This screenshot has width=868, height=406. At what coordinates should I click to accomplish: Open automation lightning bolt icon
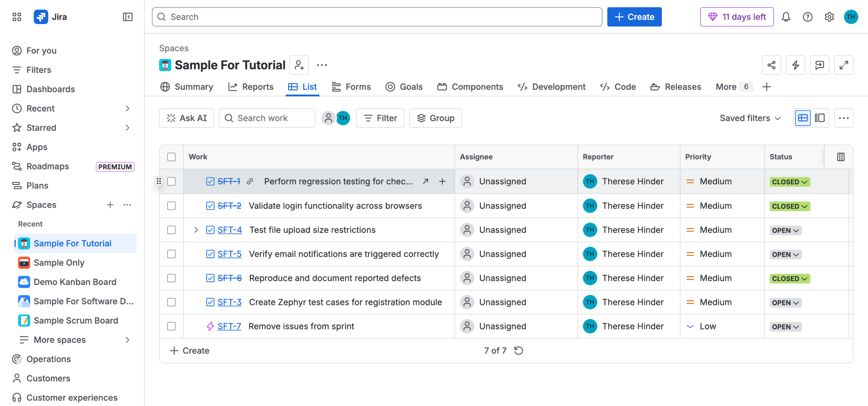(x=795, y=65)
